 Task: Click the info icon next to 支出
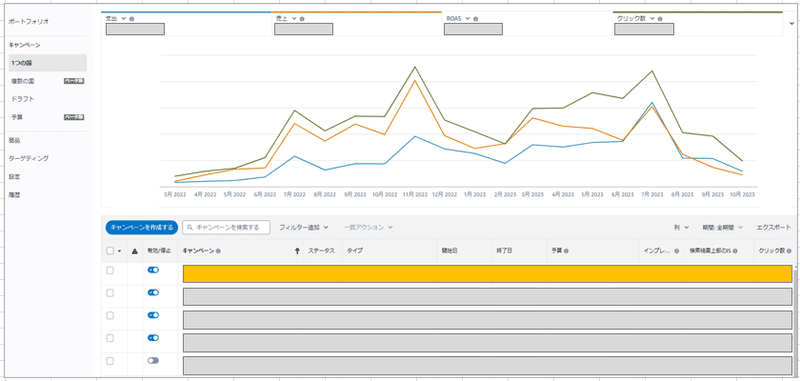tap(132, 19)
